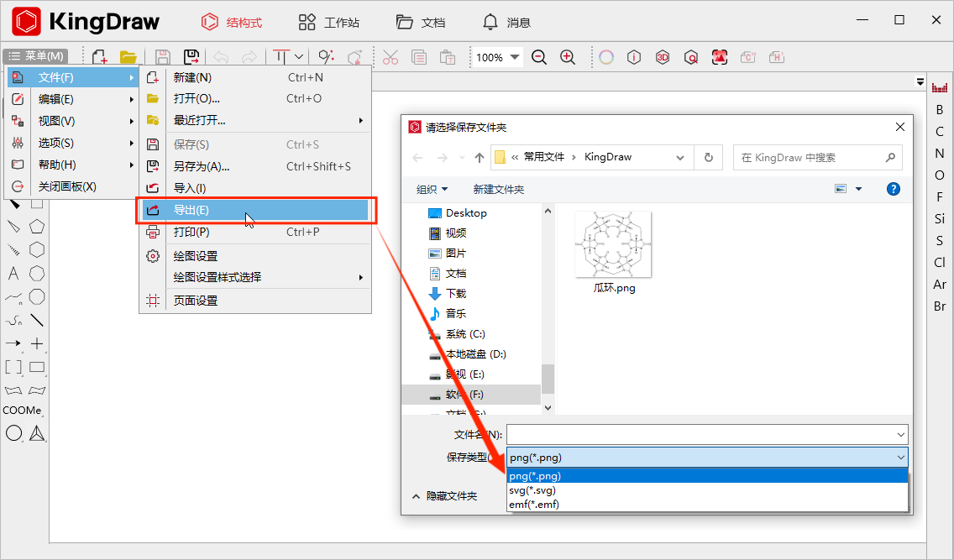The height and width of the screenshot is (560, 954).
Task: Click the KingDraw search box
Action: pyautogui.click(x=817, y=158)
